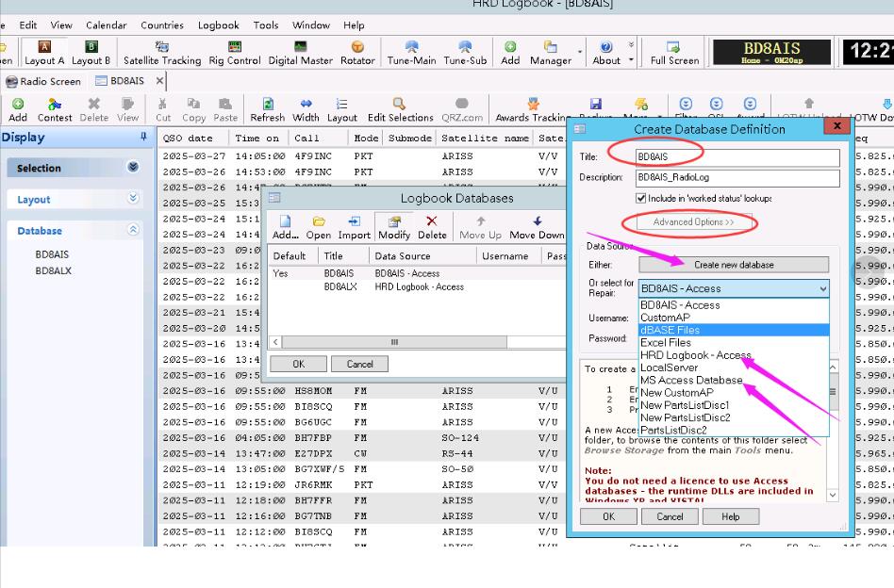Toggle Include in 'worked status' lookups checkbox
Screen dimensions: 894x588
641,198
